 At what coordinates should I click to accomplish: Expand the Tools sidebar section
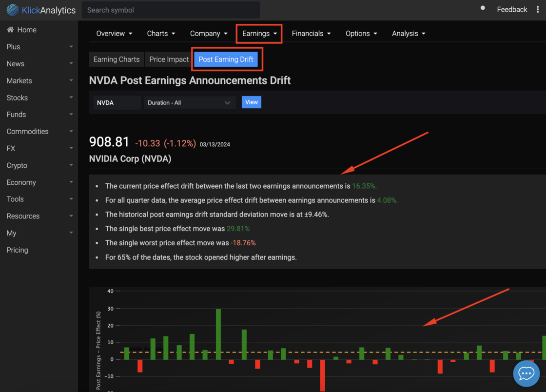coord(39,199)
